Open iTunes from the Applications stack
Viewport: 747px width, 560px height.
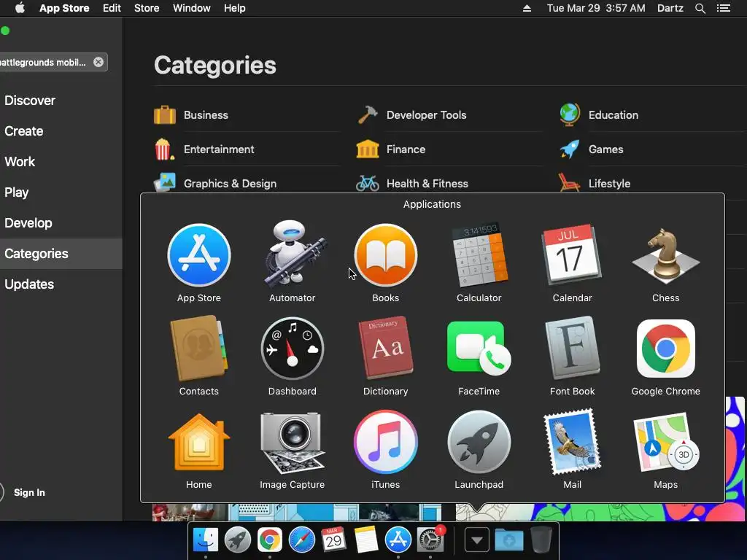[x=385, y=442]
